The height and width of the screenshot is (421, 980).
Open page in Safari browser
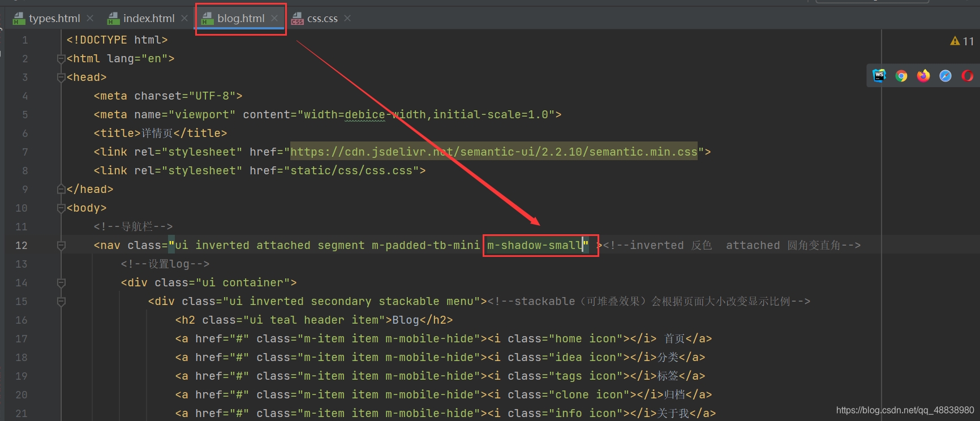click(945, 75)
